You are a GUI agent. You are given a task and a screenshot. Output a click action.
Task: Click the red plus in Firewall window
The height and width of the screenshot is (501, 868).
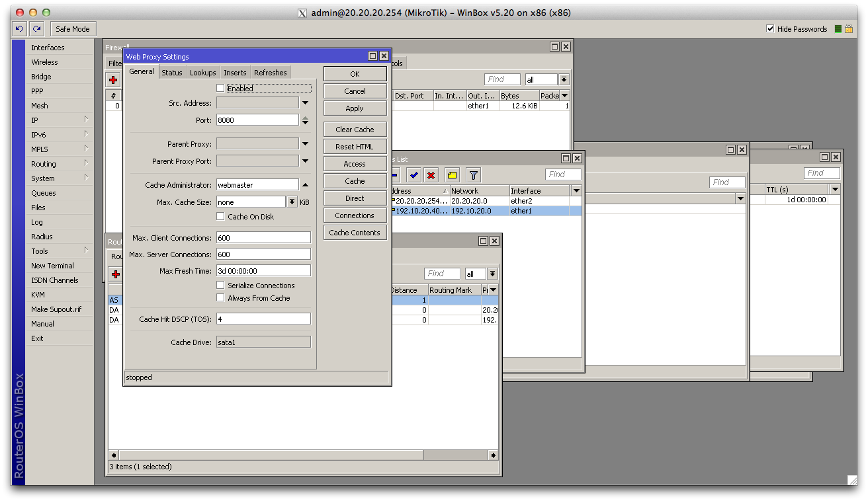114,80
